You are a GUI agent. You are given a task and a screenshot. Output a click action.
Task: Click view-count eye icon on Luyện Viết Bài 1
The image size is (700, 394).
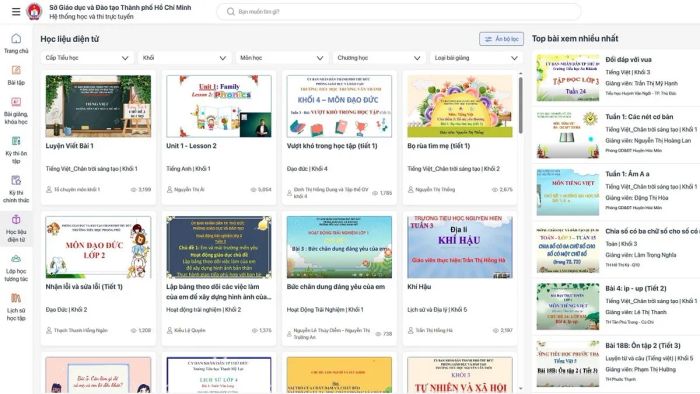133,190
